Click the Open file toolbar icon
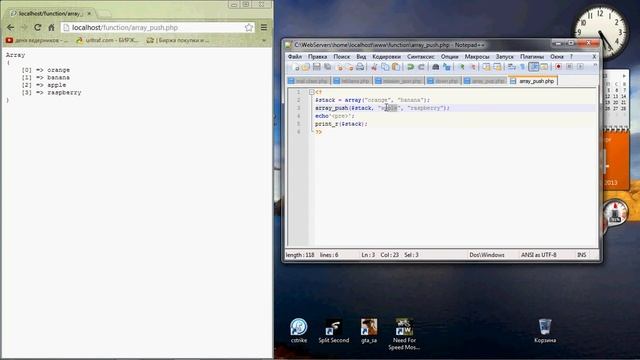Screen dimensions: 640x360 point(306,67)
